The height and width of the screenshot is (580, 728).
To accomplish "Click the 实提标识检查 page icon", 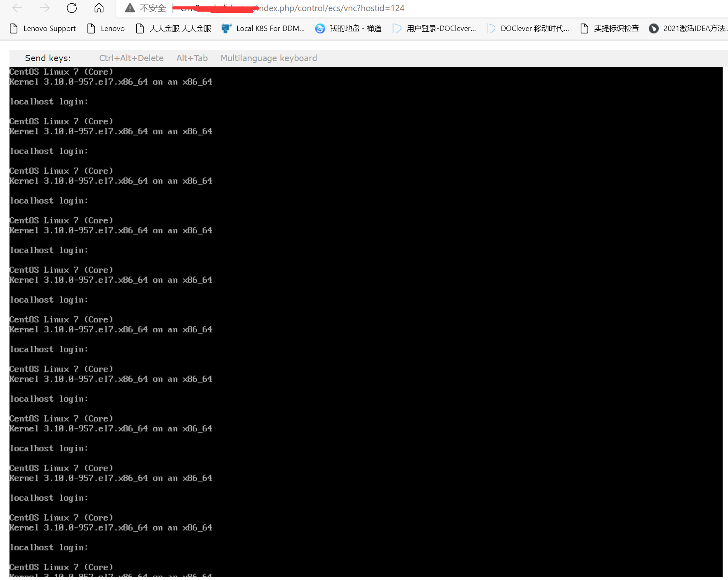I will tap(584, 28).
